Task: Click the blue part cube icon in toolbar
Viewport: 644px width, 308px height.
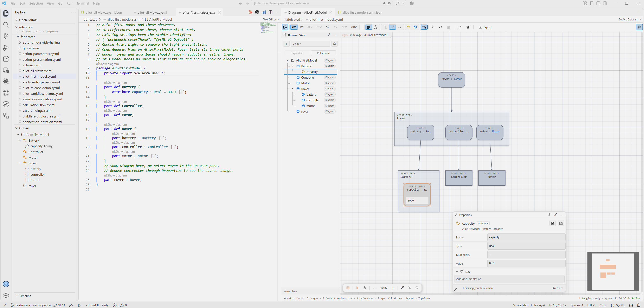Action: [415, 27]
